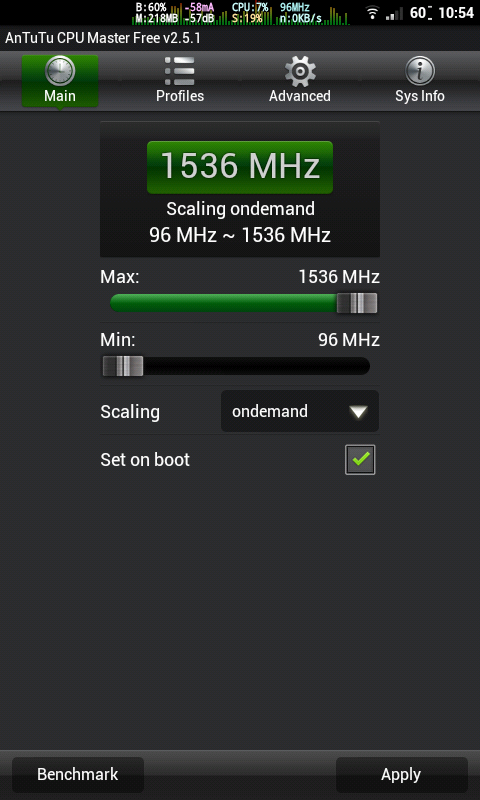480x800 pixels.
Task: Click the Benchmark button
Action: pos(78,774)
